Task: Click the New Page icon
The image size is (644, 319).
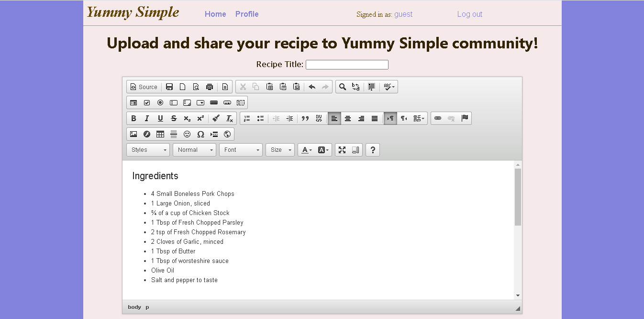Action: 183,87
